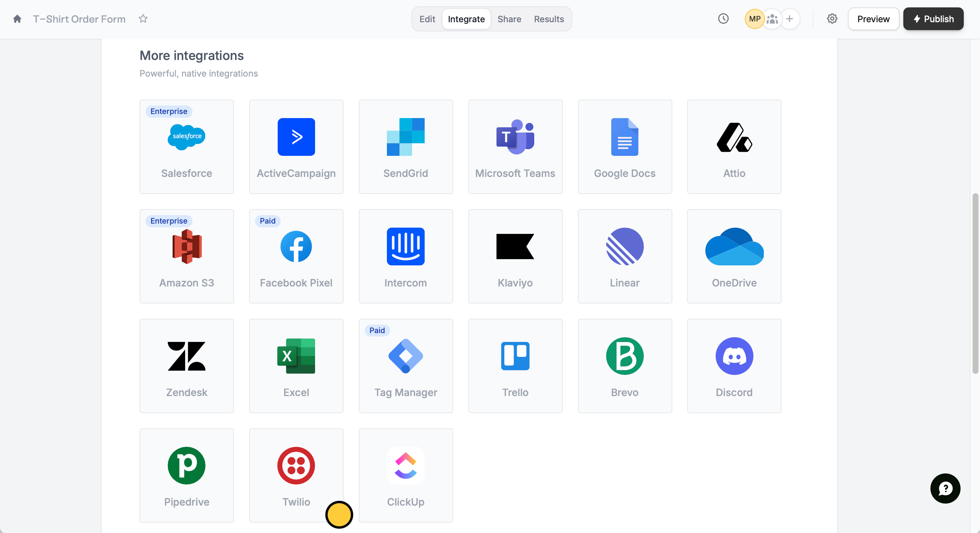Publish the form
The image size is (980, 533).
coord(933,19)
